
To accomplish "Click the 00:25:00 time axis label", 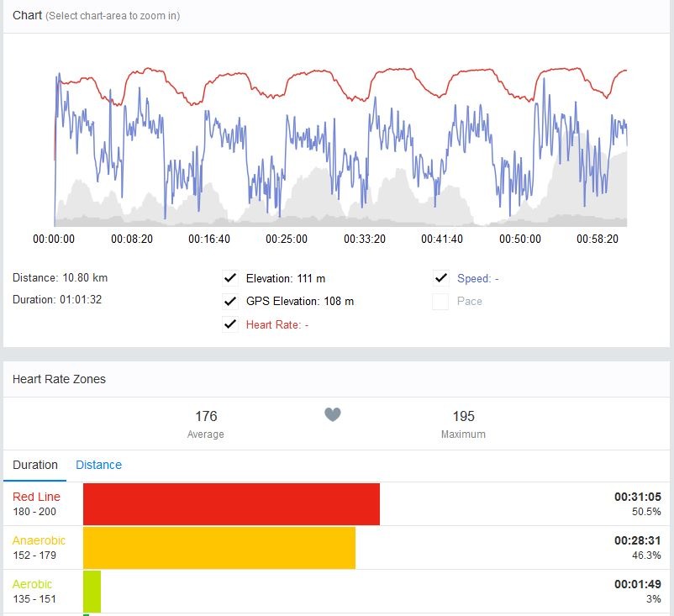I will [287, 240].
